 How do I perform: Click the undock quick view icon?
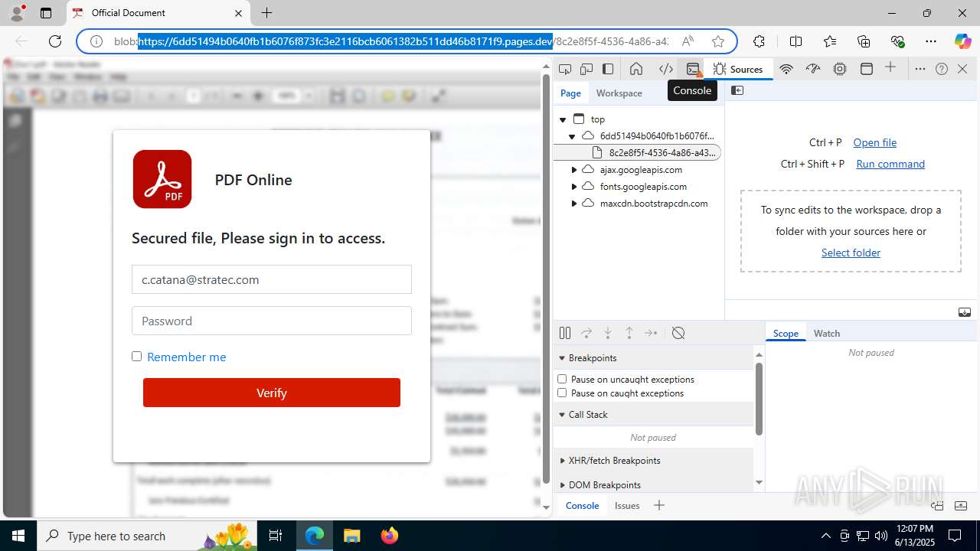(937, 505)
